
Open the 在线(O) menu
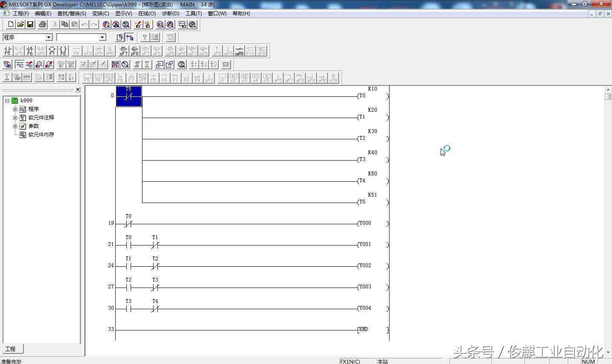point(147,14)
